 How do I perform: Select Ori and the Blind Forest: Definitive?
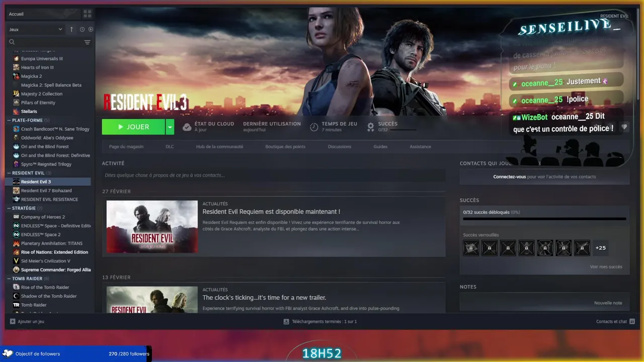(55, 155)
